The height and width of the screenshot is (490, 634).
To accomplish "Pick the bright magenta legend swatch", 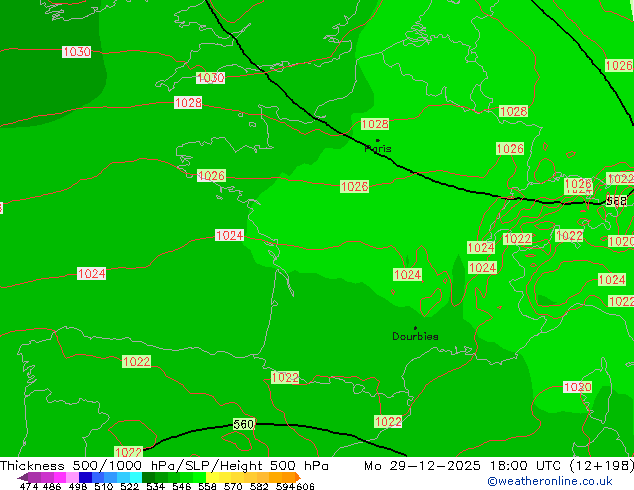I will 59,477.
